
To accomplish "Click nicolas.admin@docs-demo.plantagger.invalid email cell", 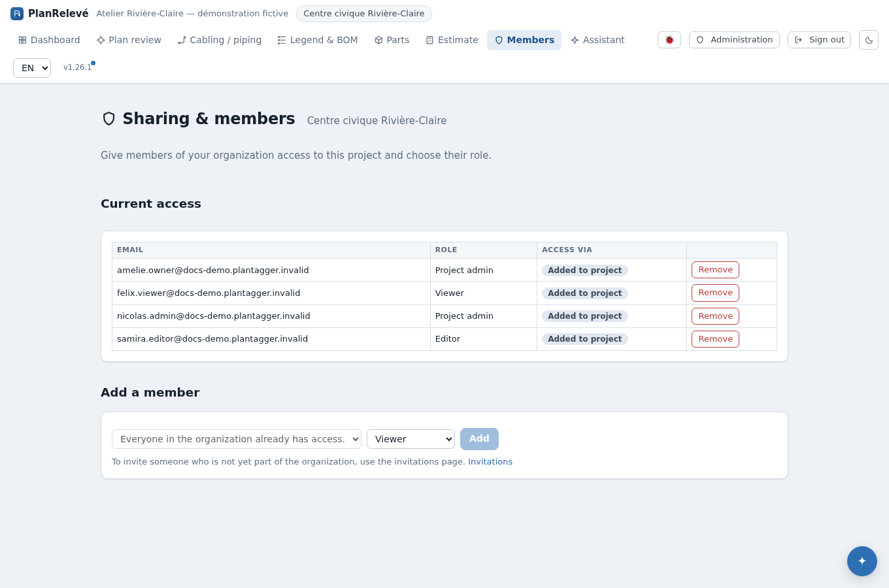I will 271,316.
